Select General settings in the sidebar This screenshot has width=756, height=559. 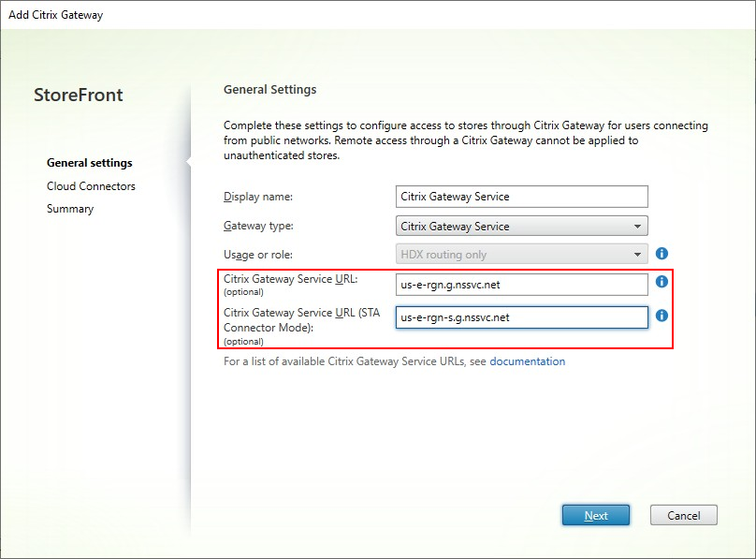click(89, 162)
